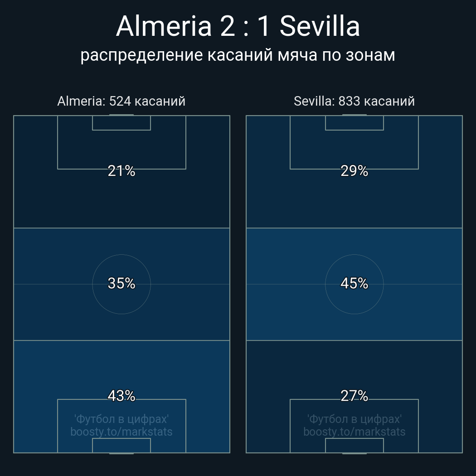The image size is (476, 476).
Task: Click 'Футбол в цифрах' watermark on Almeria pitch
Action: 121,419
